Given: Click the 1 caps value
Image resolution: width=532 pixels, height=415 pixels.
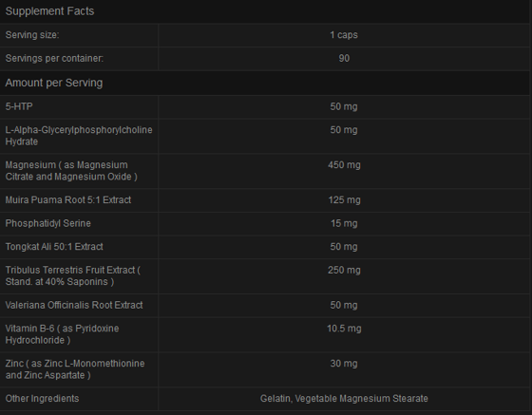Looking at the screenshot, I should point(344,35).
